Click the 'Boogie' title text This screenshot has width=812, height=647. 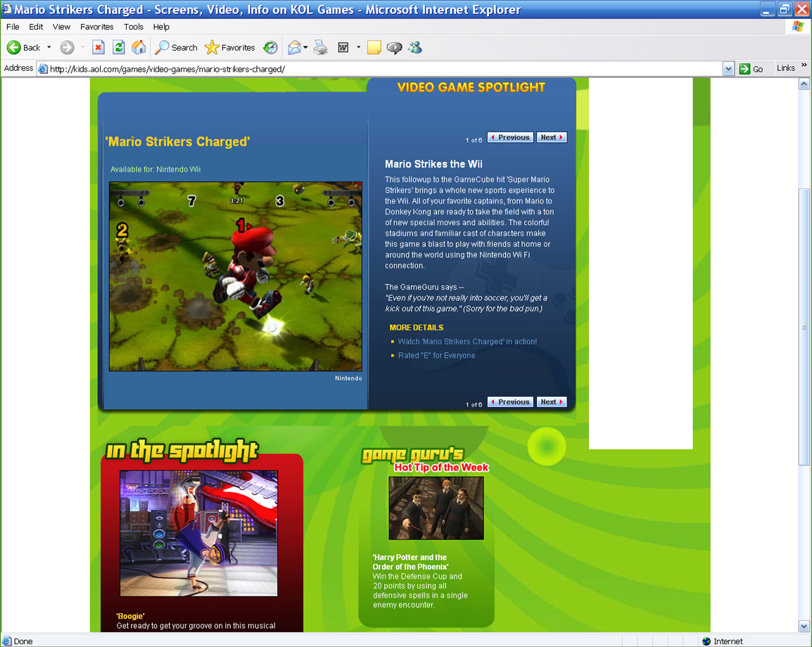130,616
